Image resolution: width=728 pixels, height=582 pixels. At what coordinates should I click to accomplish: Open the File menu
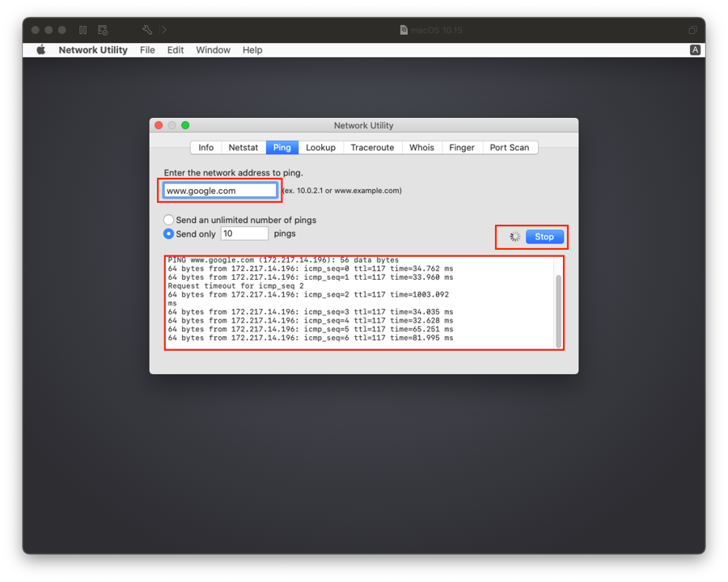[x=147, y=50]
